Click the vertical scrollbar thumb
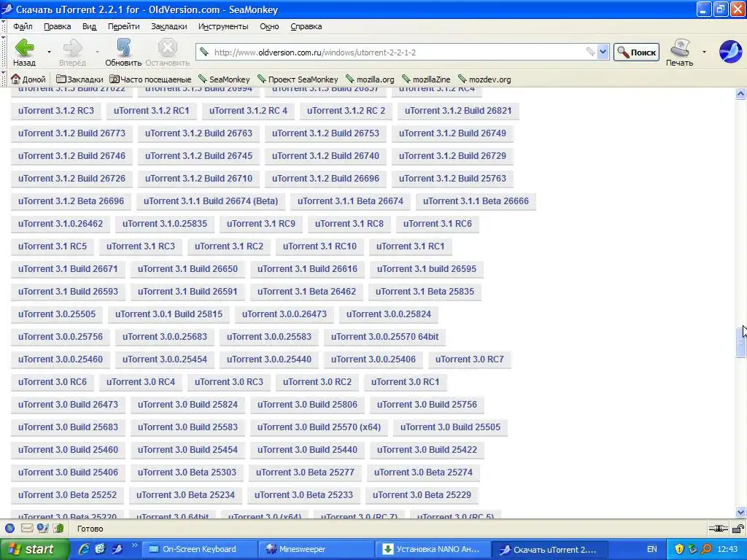747x560 pixels. pos(740,341)
